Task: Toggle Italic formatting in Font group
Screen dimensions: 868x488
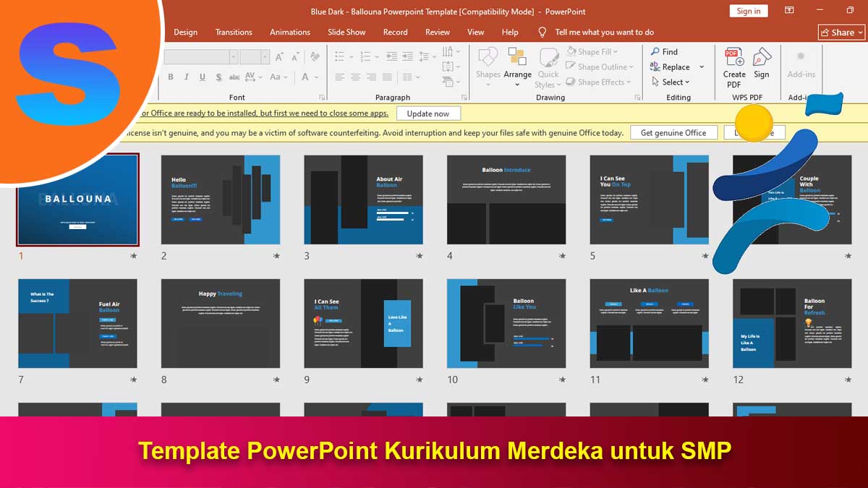Action: 186,77
